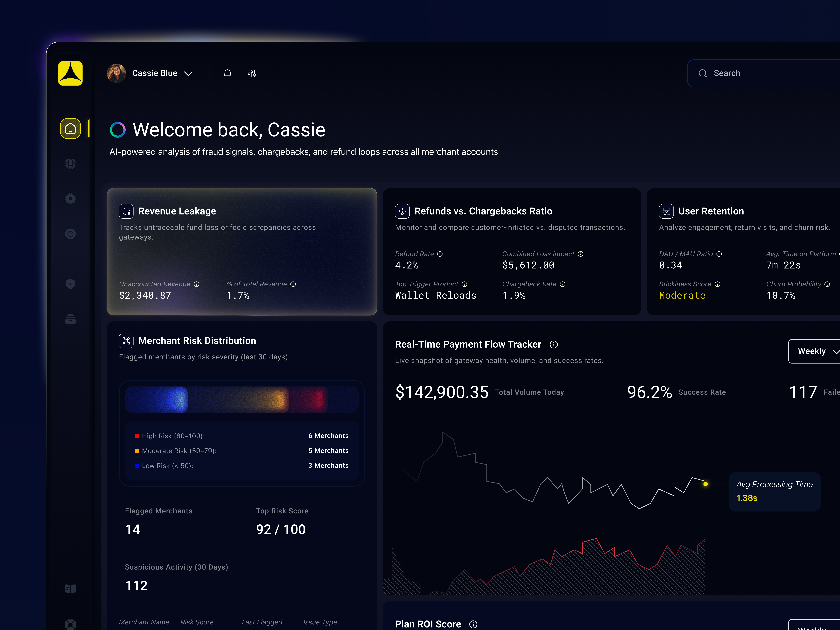Screen dimensions: 840x630
Task: Open the filter sliders settings icon
Action: point(252,73)
